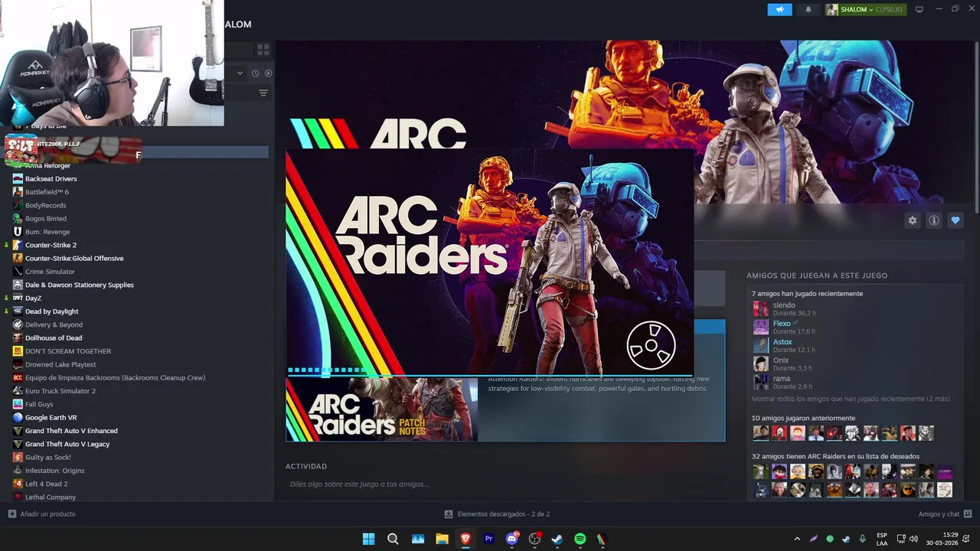The height and width of the screenshot is (551, 980).
Task: Click the Delivery & Beyond icon
Action: (18, 324)
